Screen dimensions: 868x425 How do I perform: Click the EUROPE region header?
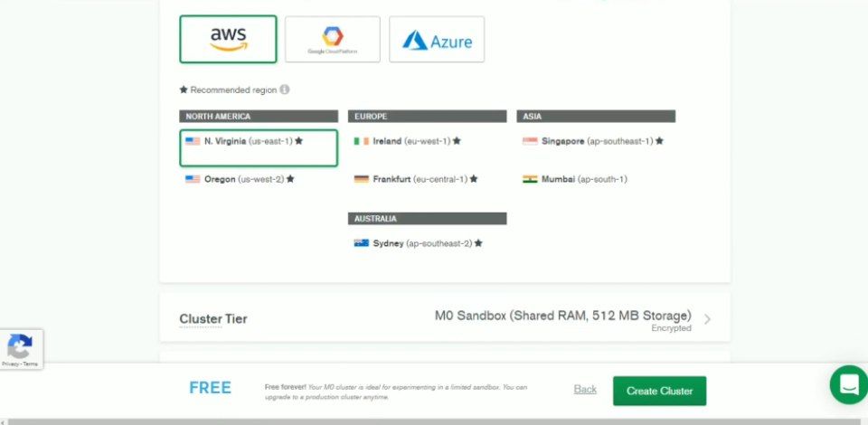pyautogui.click(x=427, y=117)
